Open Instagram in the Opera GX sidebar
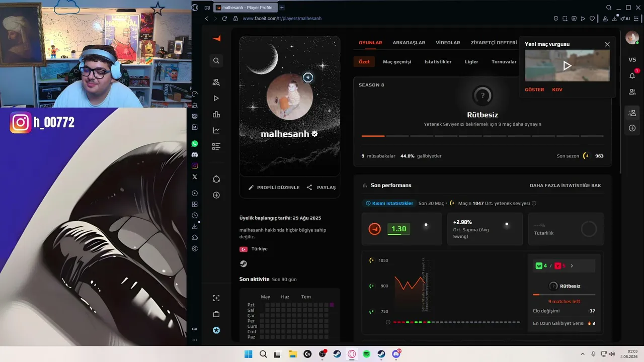The image size is (644, 362). [x=195, y=166]
